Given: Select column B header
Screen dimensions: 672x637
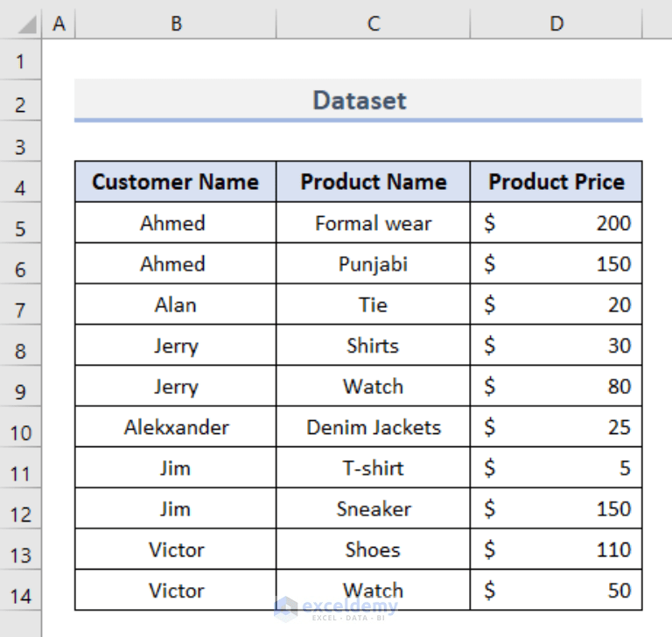Looking at the screenshot, I should 176,24.
